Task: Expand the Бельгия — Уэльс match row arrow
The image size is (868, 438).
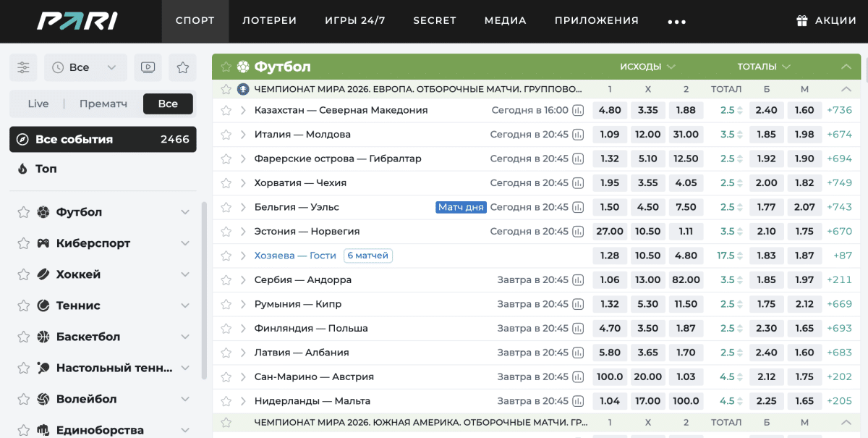Action: 244,207
